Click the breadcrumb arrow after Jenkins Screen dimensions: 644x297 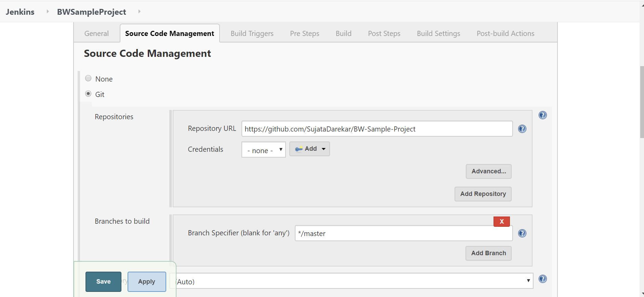tap(48, 12)
